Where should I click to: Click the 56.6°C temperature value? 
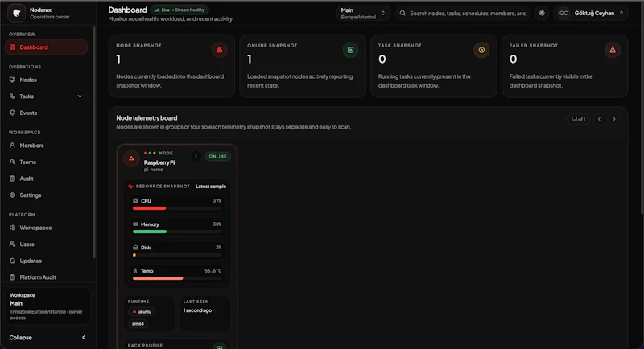[x=213, y=271]
